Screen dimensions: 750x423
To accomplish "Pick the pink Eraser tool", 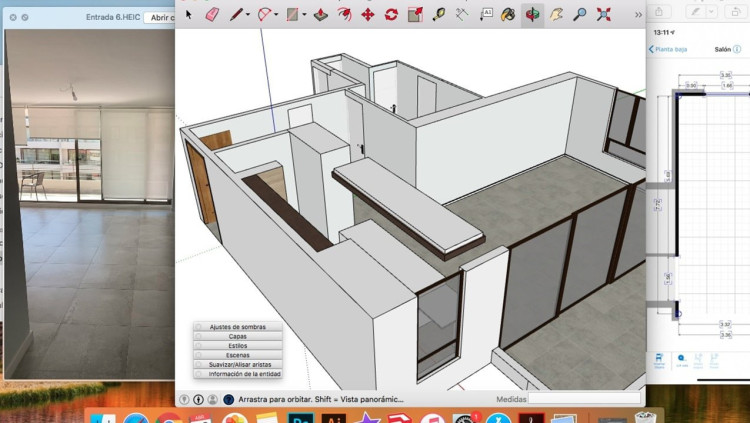I will click(212, 15).
